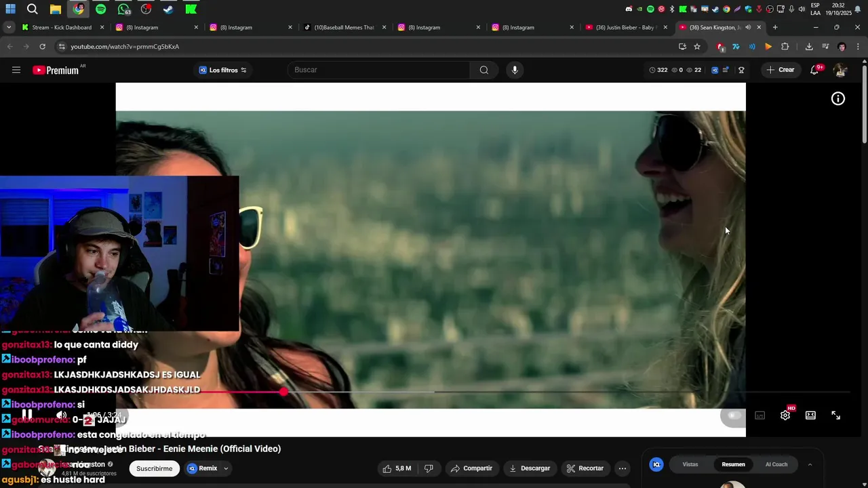The height and width of the screenshot is (488, 868).
Task: View site information icon in address bar
Action: click(x=62, y=47)
